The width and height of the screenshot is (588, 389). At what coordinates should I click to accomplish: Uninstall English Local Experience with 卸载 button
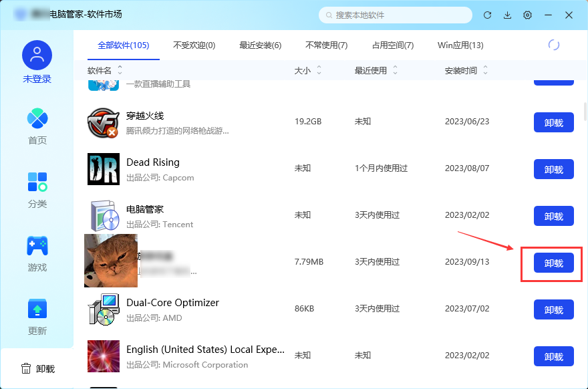tap(553, 356)
